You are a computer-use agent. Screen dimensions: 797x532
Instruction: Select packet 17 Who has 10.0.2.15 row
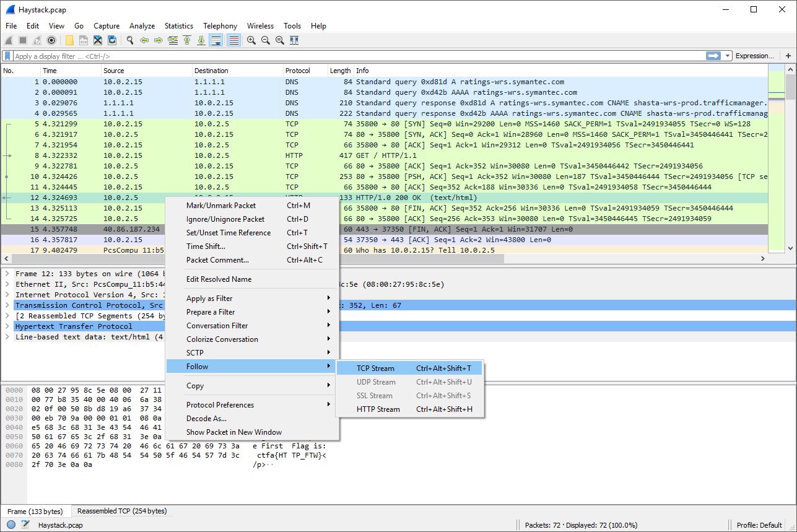[x=384, y=250]
